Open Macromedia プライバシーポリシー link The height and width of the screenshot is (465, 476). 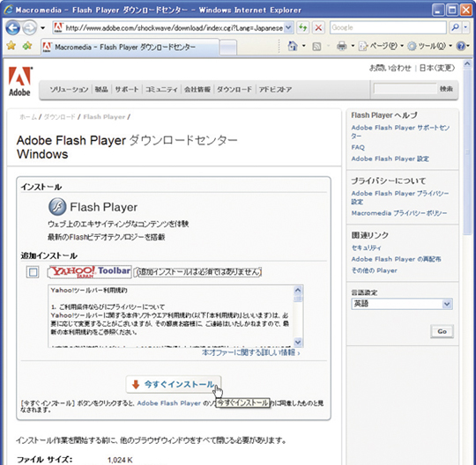click(399, 213)
